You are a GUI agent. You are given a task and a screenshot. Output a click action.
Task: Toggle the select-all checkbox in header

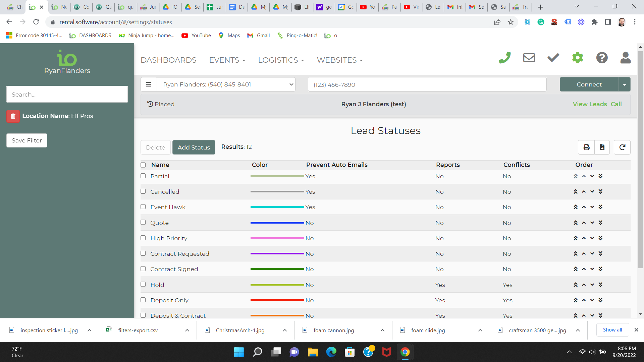tap(143, 165)
